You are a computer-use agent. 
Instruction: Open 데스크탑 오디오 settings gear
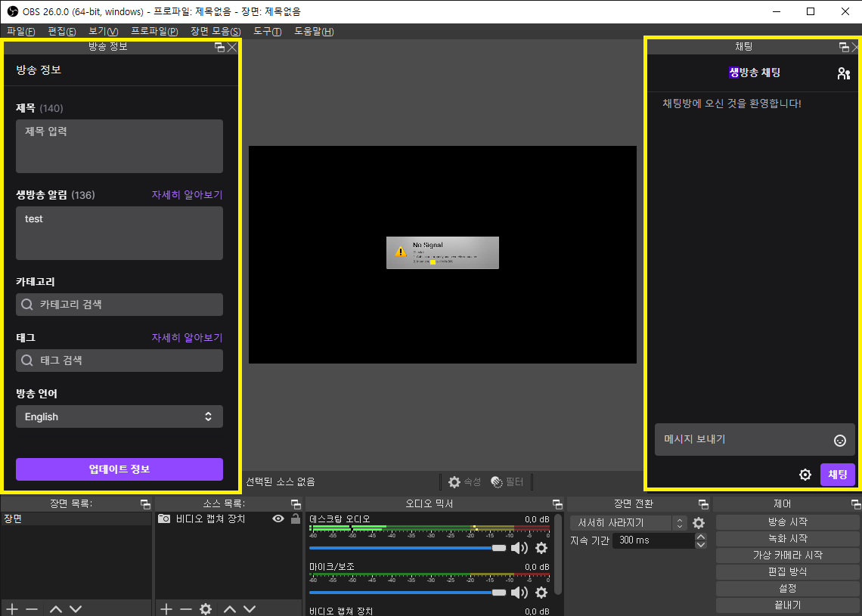pos(541,548)
